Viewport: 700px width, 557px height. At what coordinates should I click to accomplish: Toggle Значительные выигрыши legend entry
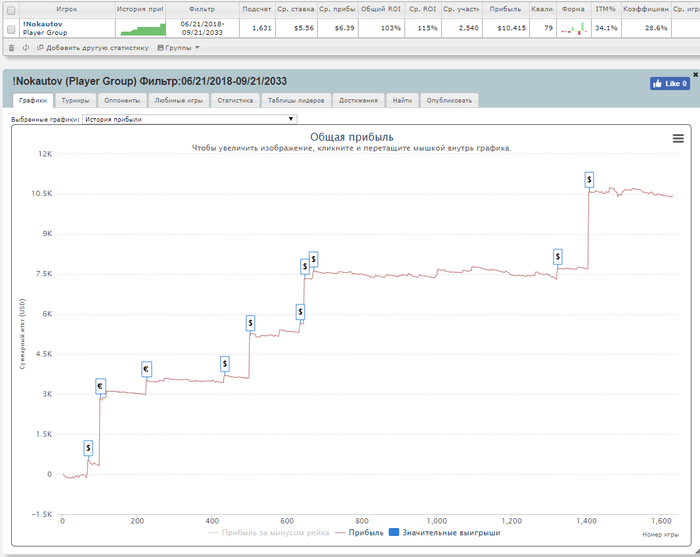445,532
